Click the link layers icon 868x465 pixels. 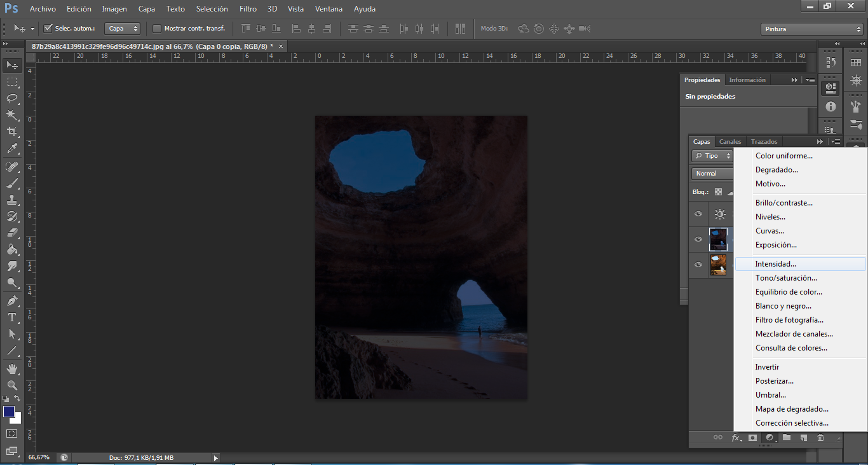click(x=718, y=438)
